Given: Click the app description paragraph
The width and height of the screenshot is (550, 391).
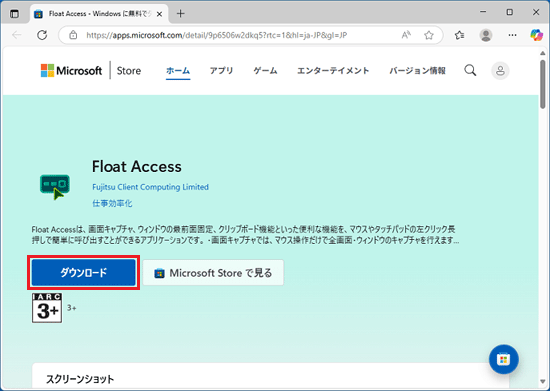Looking at the screenshot, I should tap(245, 235).
